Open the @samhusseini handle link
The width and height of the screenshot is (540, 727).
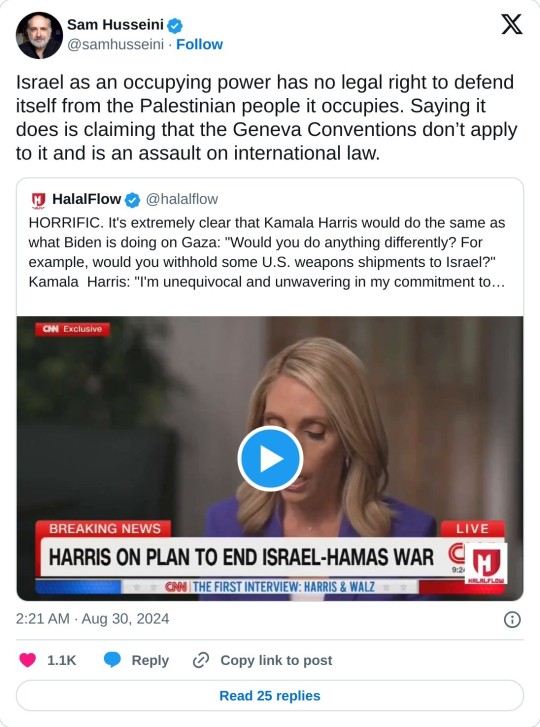115,45
